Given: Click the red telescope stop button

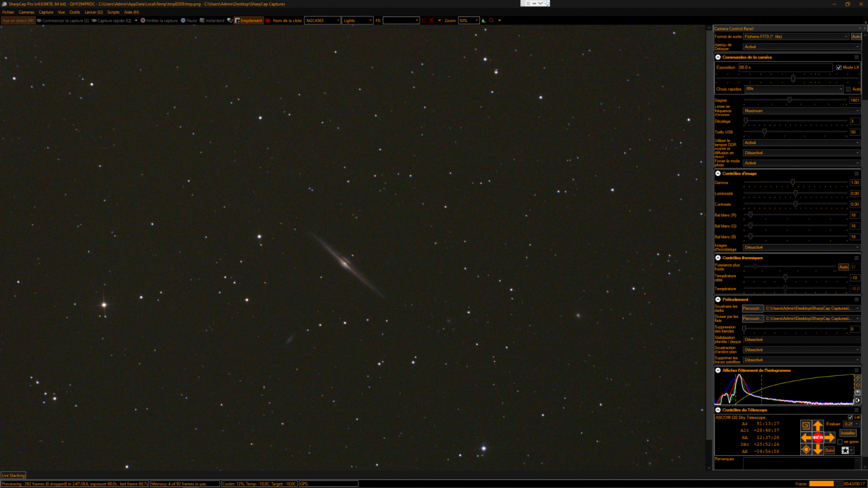Looking at the screenshot, I should pos(818,438).
